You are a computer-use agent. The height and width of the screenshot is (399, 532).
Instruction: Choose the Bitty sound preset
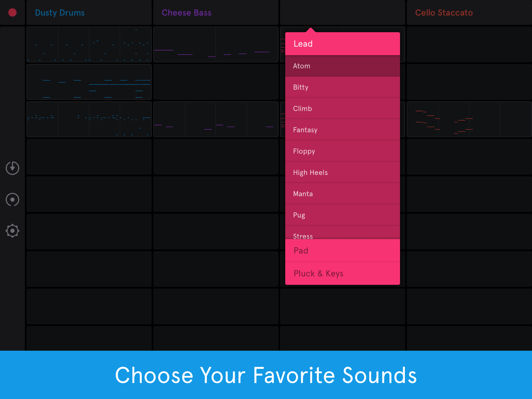click(342, 87)
